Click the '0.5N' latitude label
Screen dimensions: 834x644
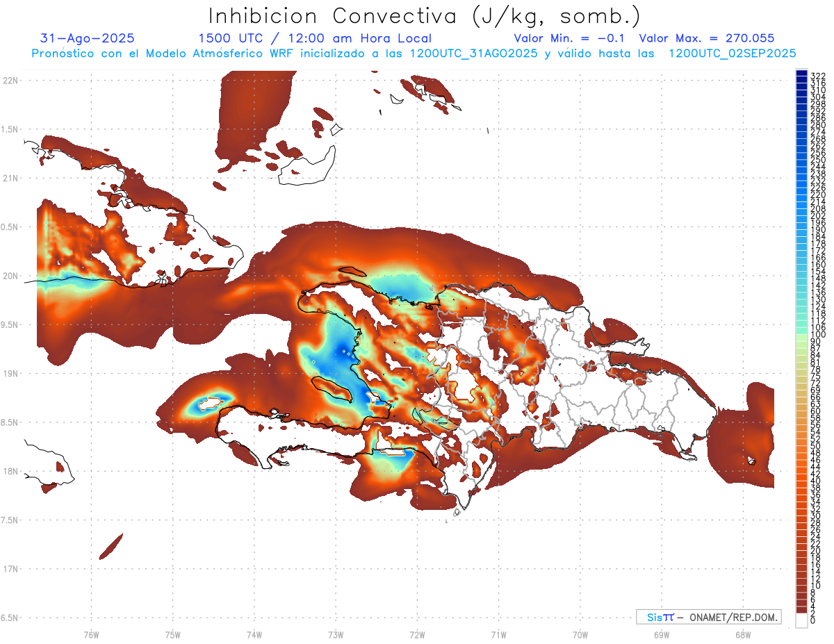10,227
